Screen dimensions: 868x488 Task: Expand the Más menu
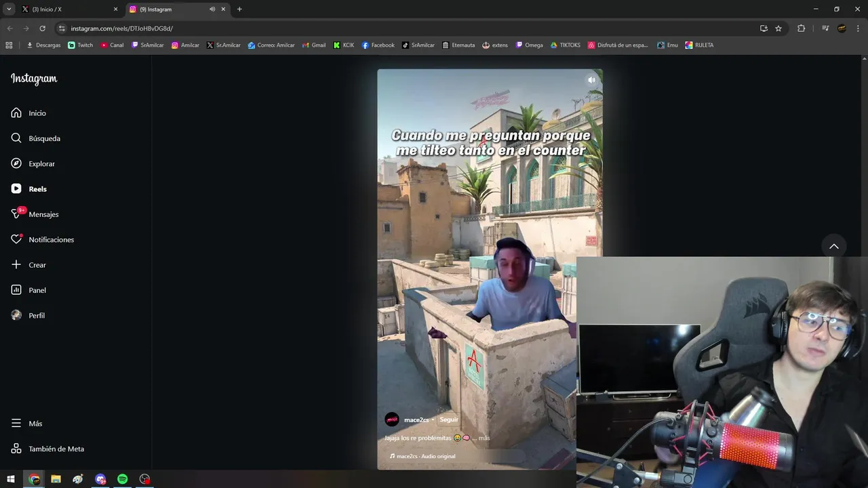click(x=26, y=424)
